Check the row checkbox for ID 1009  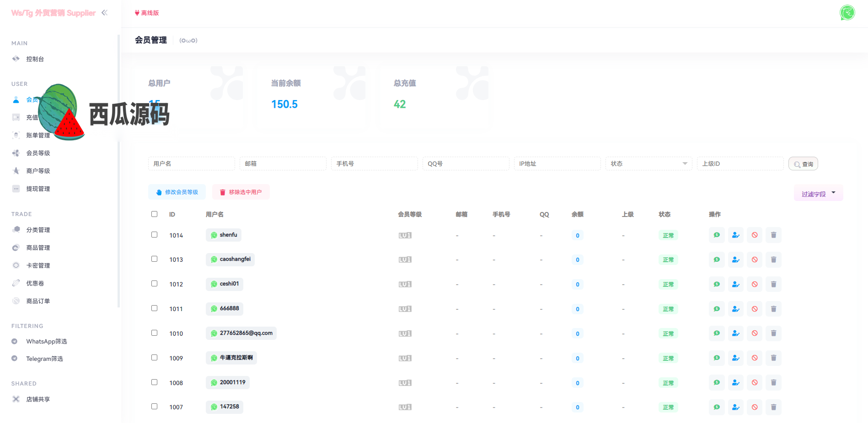(155, 358)
